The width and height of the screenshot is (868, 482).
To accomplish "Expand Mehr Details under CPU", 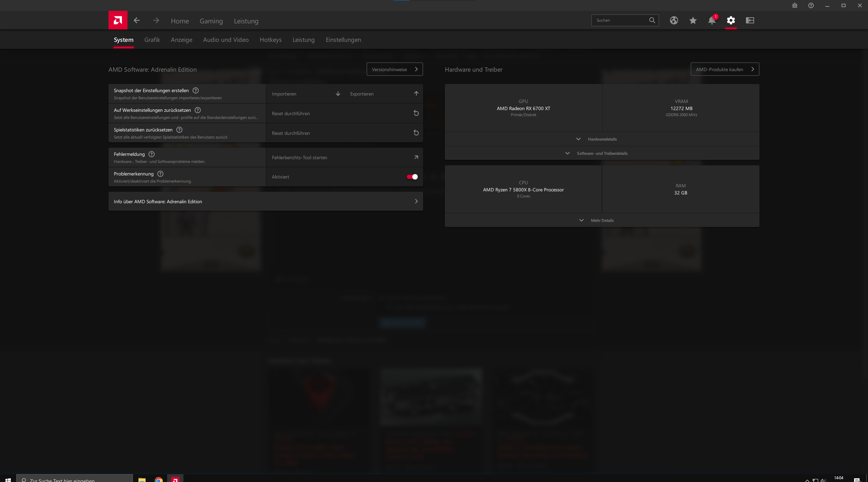I will [601, 221].
